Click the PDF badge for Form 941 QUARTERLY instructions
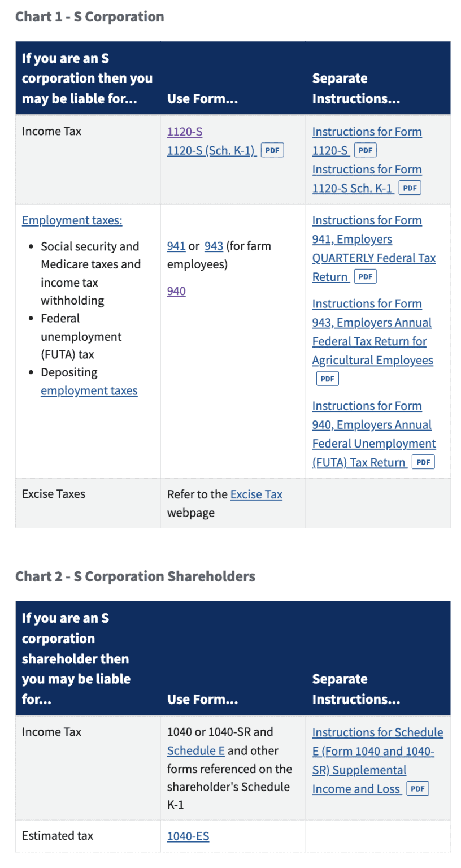Image resolution: width=461 pixels, height=868 pixels. tap(366, 276)
